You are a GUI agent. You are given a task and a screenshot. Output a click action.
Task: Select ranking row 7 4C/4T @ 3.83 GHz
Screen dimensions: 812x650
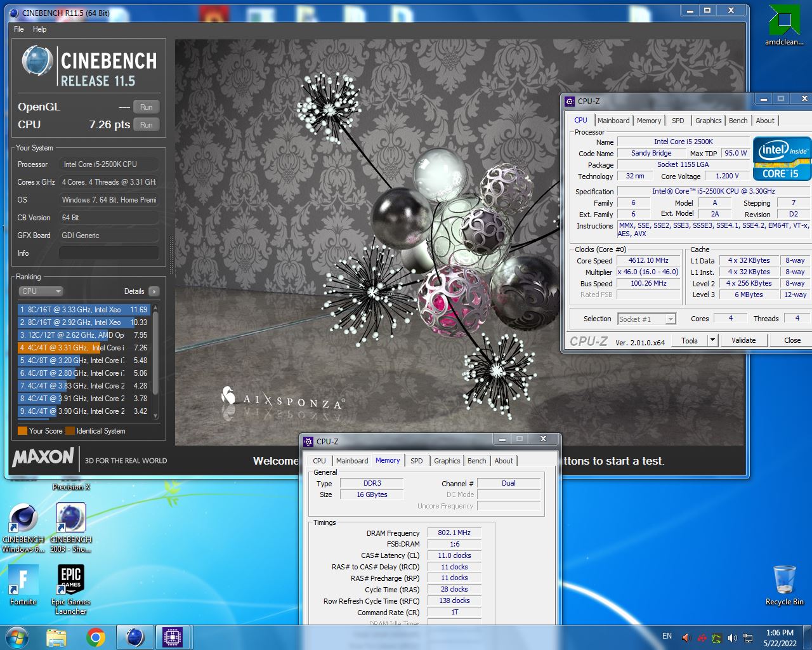tap(84, 386)
